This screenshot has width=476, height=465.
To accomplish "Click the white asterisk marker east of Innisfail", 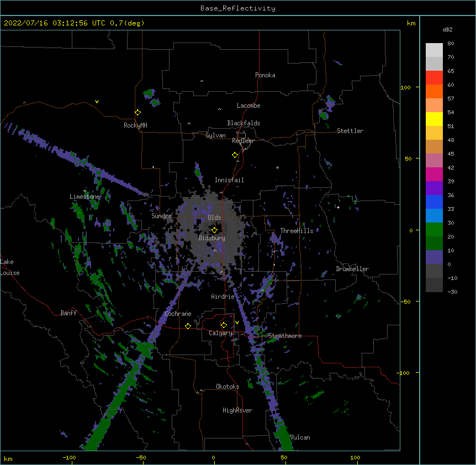I will (277, 168).
